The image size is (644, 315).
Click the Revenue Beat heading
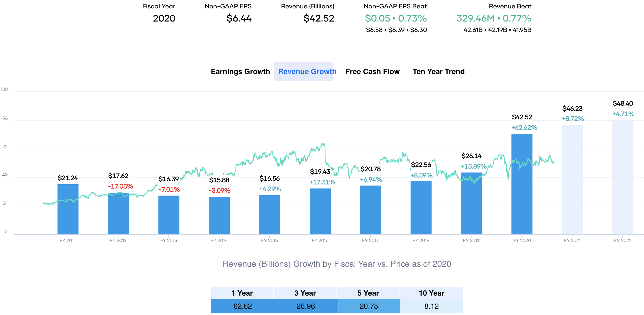[510, 6]
